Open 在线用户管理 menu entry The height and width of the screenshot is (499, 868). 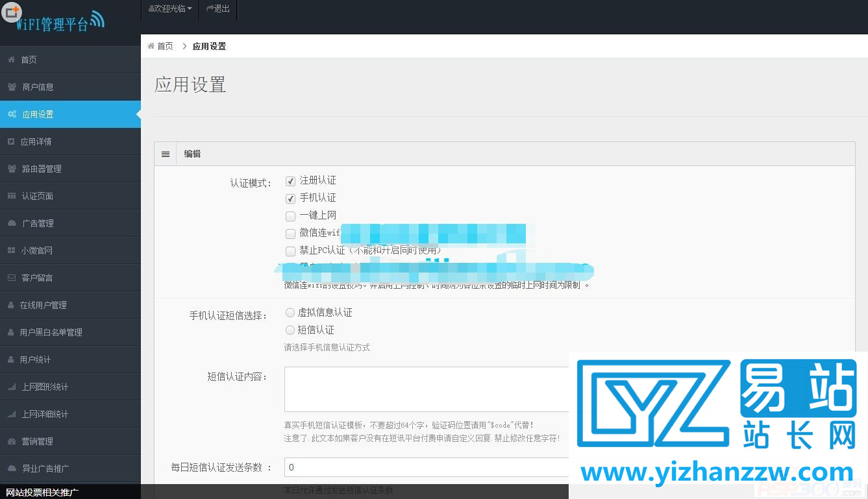pyautogui.click(x=70, y=305)
